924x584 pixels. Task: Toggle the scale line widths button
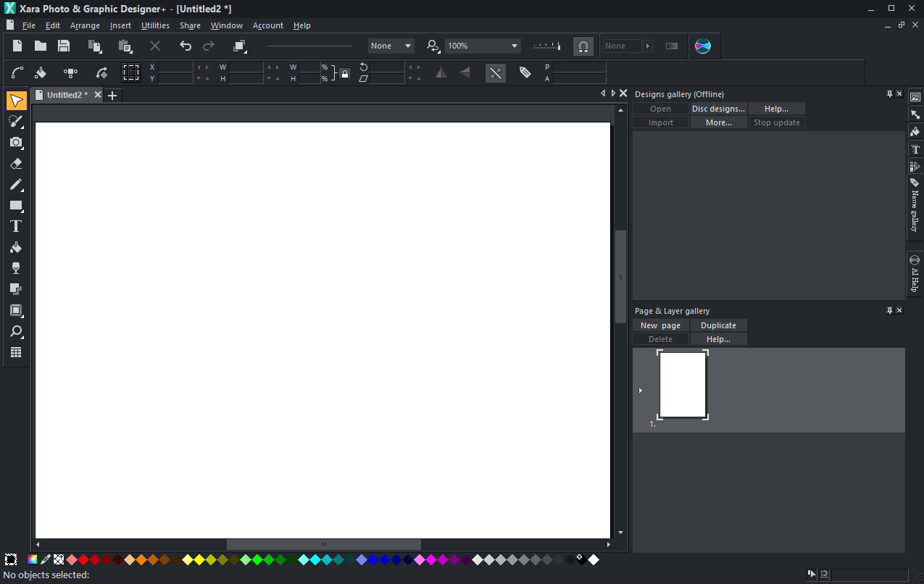(x=496, y=72)
